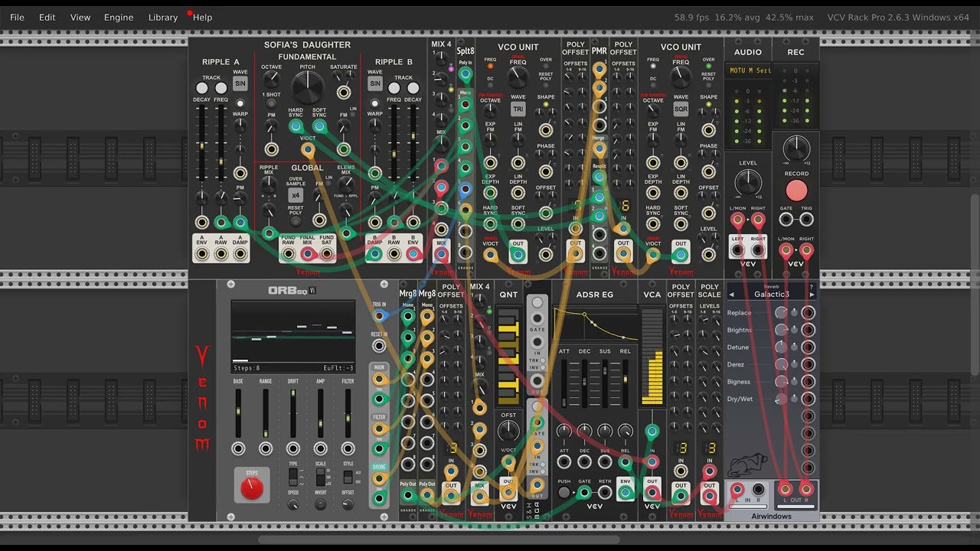Image resolution: width=980 pixels, height=551 pixels.
Task: Toggle first TRACK button on Ripple A
Action: 203,88
